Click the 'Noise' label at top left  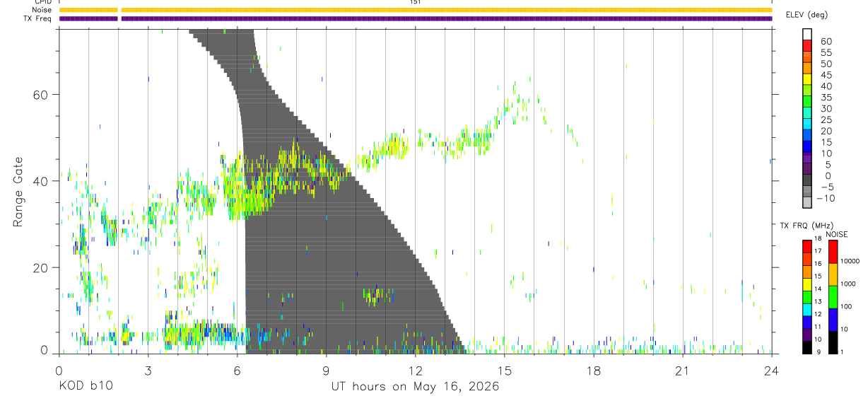click(40, 10)
